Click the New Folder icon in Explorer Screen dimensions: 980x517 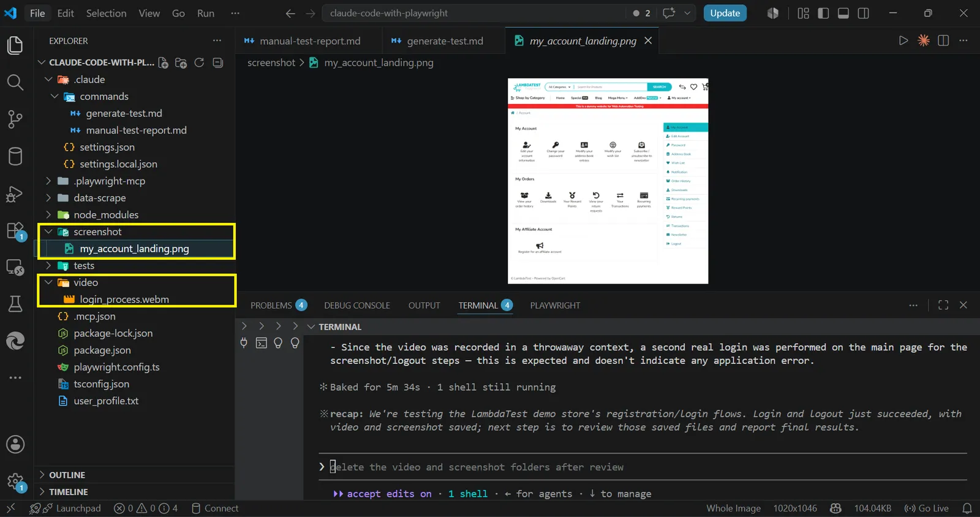tap(181, 62)
